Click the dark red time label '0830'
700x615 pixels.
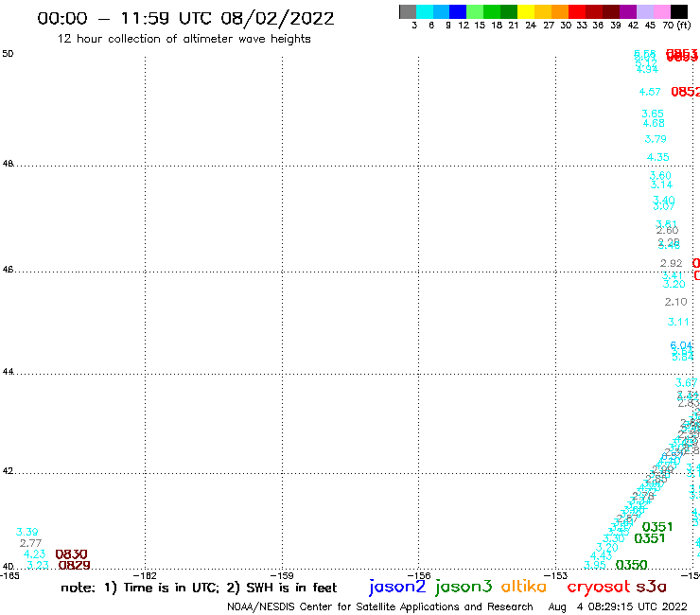(72, 554)
